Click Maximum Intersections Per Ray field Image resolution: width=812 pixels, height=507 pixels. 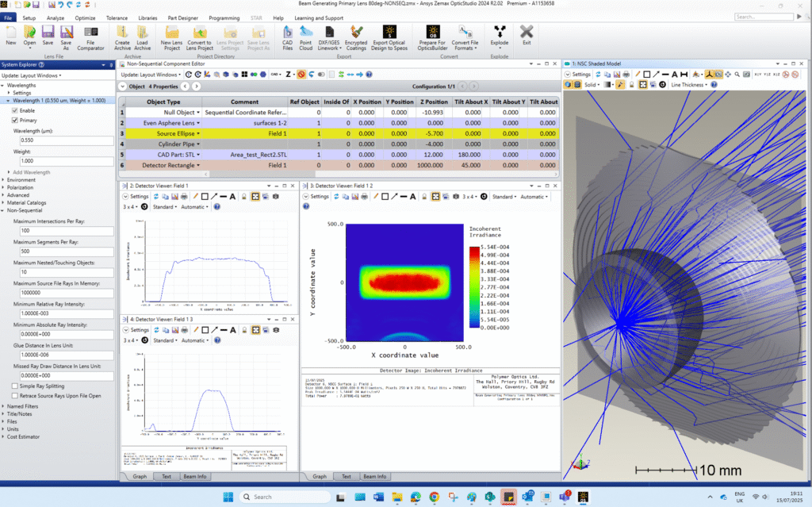[67, 231]
